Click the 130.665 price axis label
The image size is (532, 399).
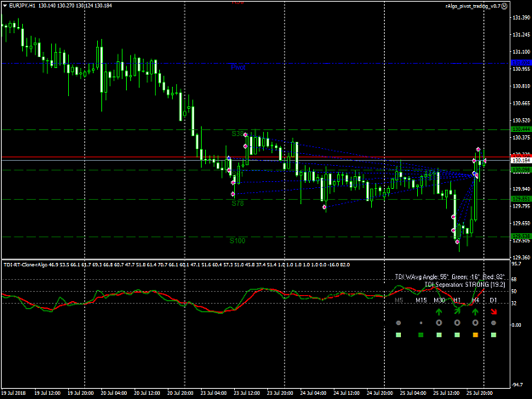tap(521, 104)
